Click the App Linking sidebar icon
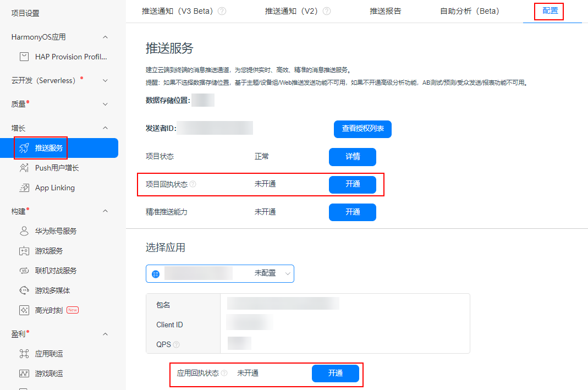This screenshot has width=588, height=390. (24, 188)
